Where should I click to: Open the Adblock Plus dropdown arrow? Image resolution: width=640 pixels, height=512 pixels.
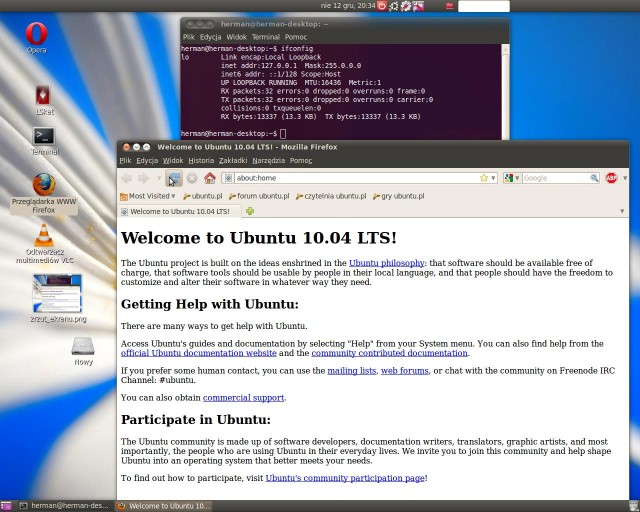624,178
